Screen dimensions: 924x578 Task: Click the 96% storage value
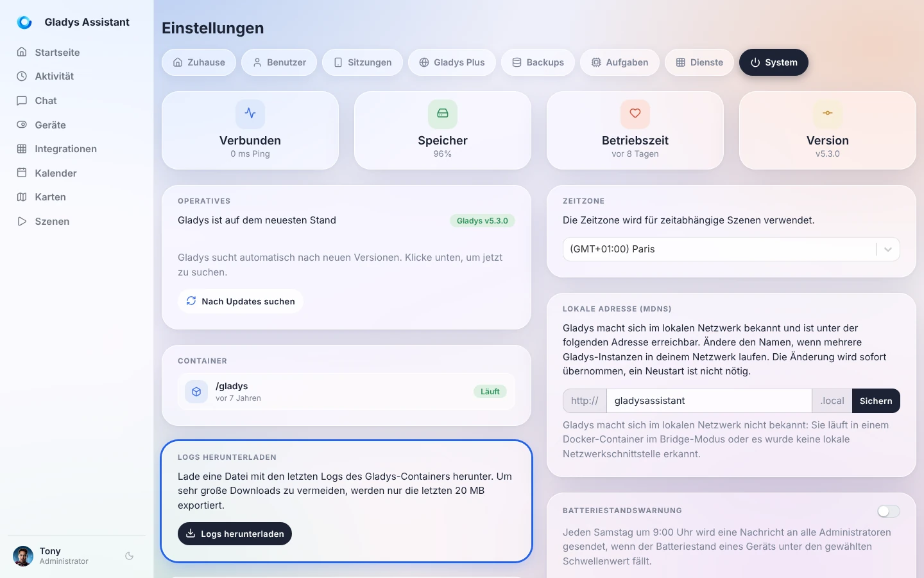point(443,154)
